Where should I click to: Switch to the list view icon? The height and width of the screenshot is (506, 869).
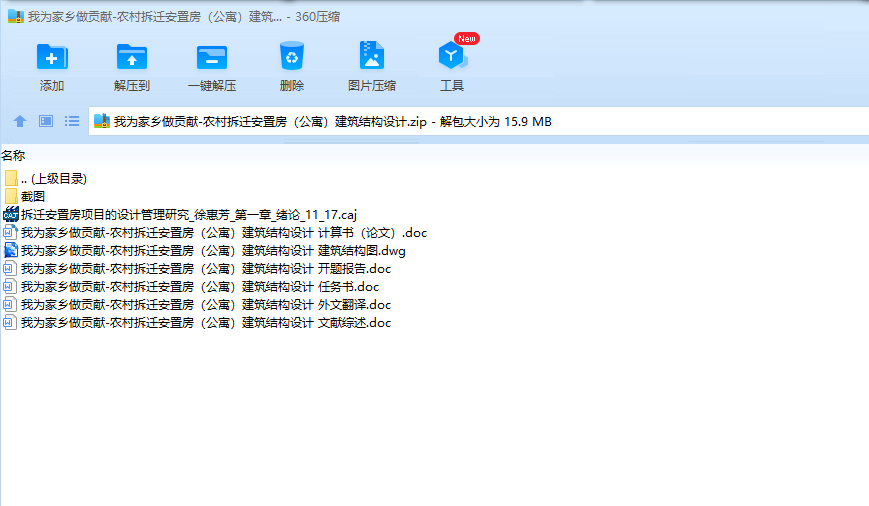pyautogui.click(x=71, y=121)
